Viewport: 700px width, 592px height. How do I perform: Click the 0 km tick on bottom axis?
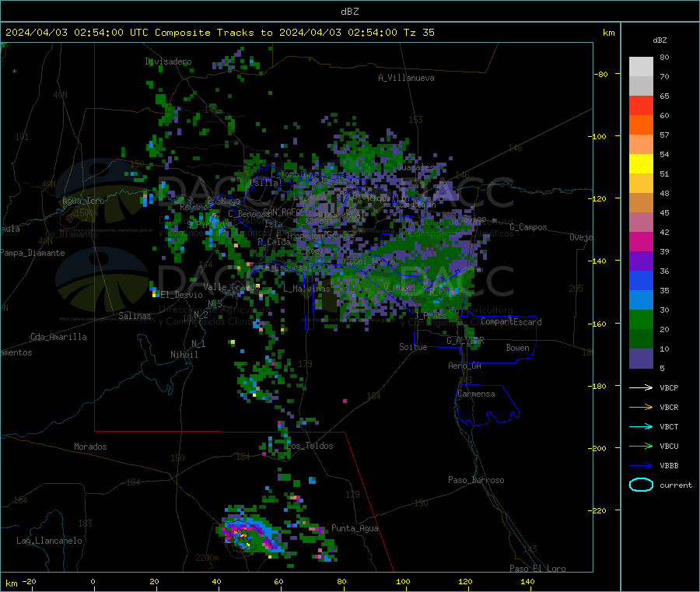tap(93, 581)
